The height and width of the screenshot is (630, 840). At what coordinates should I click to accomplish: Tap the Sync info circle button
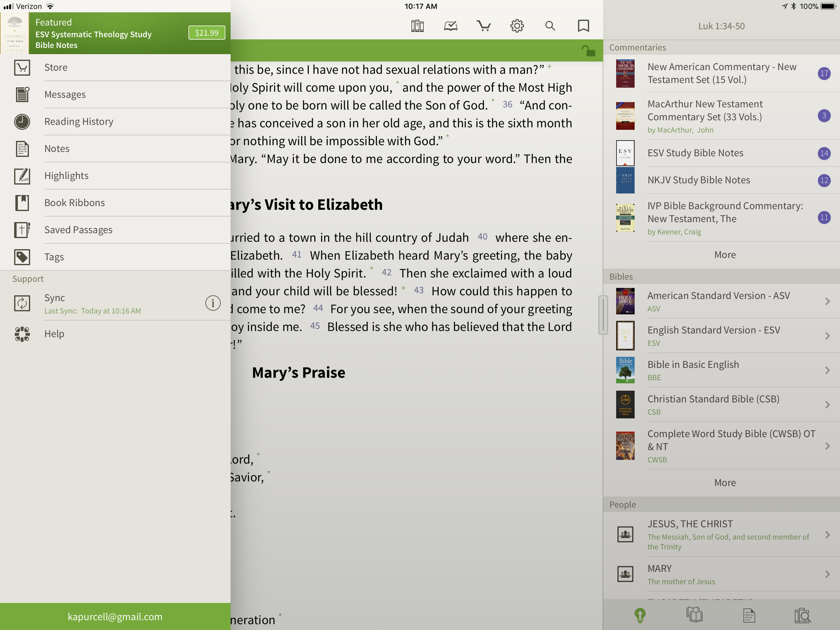213,303
